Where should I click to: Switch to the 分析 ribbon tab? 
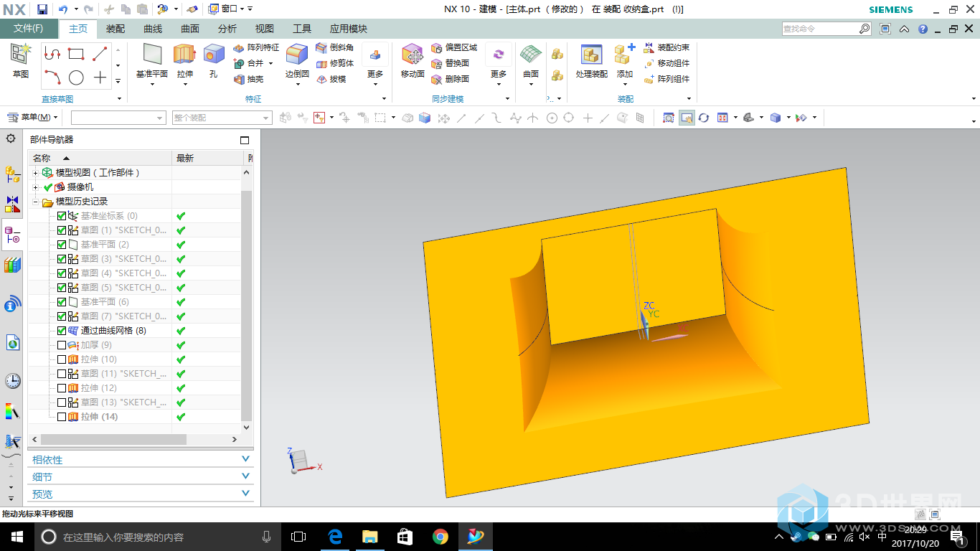[x=227, y=29]
